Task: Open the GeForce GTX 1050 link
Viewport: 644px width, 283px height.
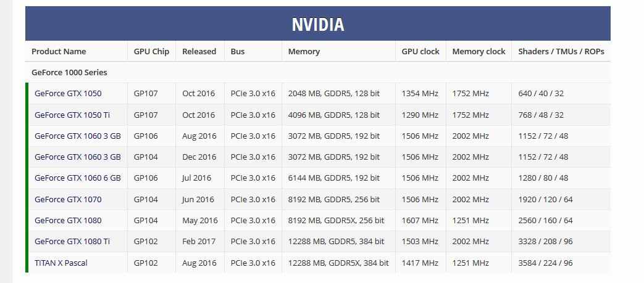Action: [x=68, y=94]
